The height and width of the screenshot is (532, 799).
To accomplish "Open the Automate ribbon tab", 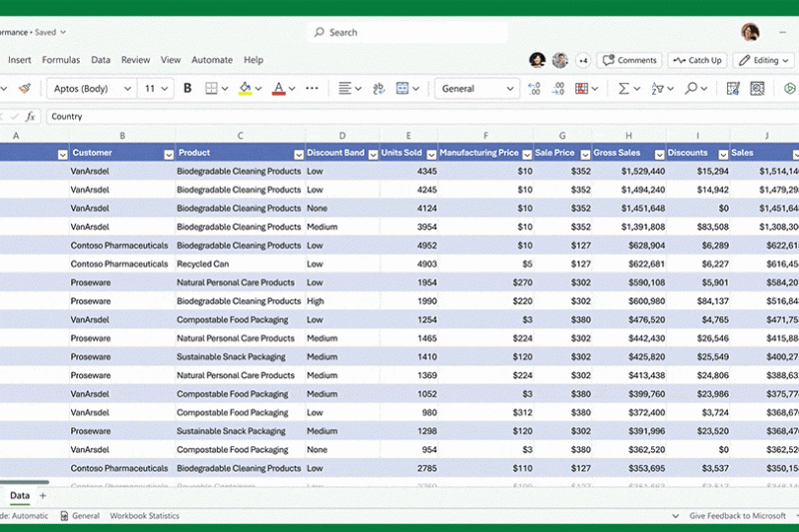I will click(212, 60).
